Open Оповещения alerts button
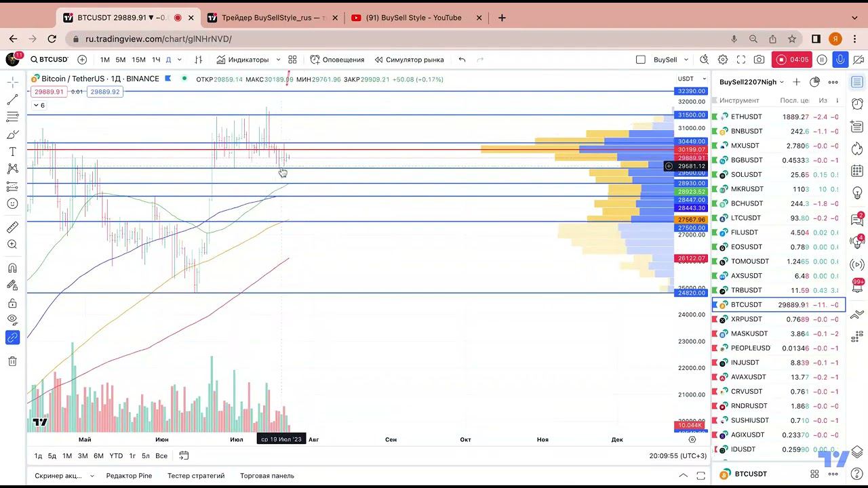Image resolution: width=868 pixels, height=488 pixels. [337, 60]
